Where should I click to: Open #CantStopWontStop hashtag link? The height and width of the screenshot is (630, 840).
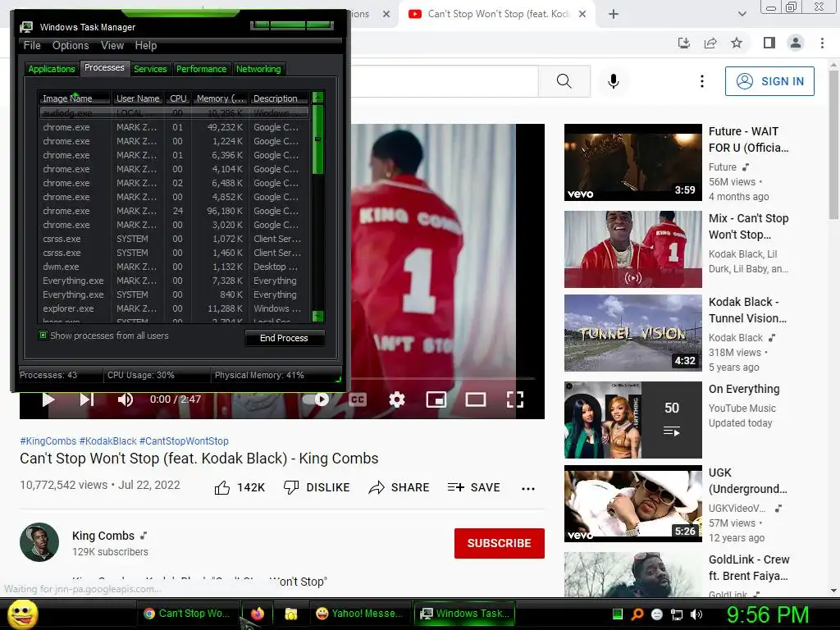click(x=184, y=441)
